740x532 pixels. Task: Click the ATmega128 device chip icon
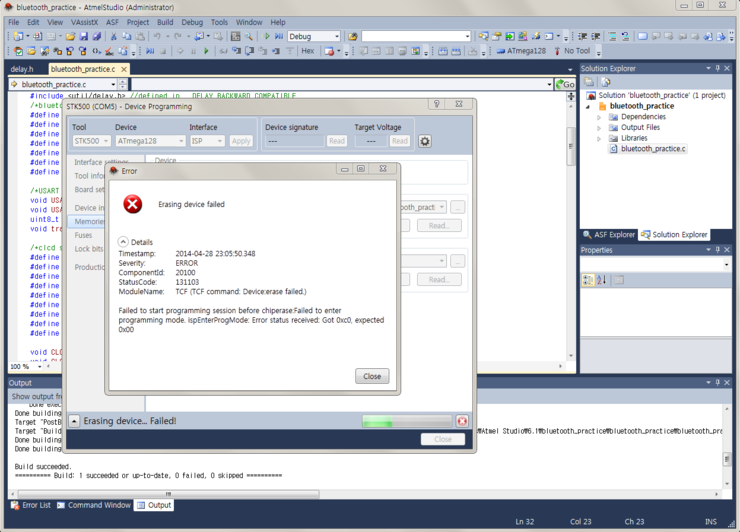501,51
